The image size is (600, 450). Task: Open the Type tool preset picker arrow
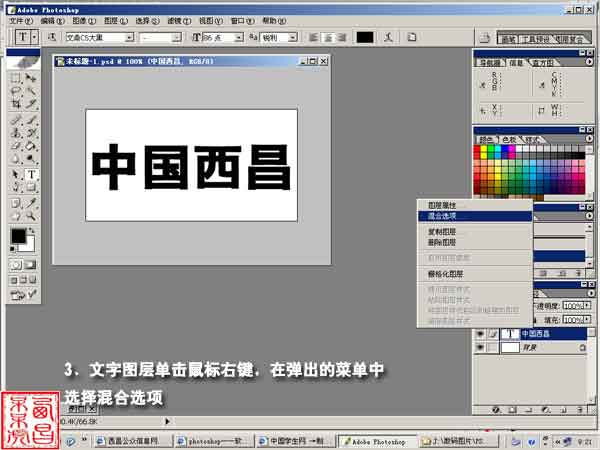click(x=34, y=37)
